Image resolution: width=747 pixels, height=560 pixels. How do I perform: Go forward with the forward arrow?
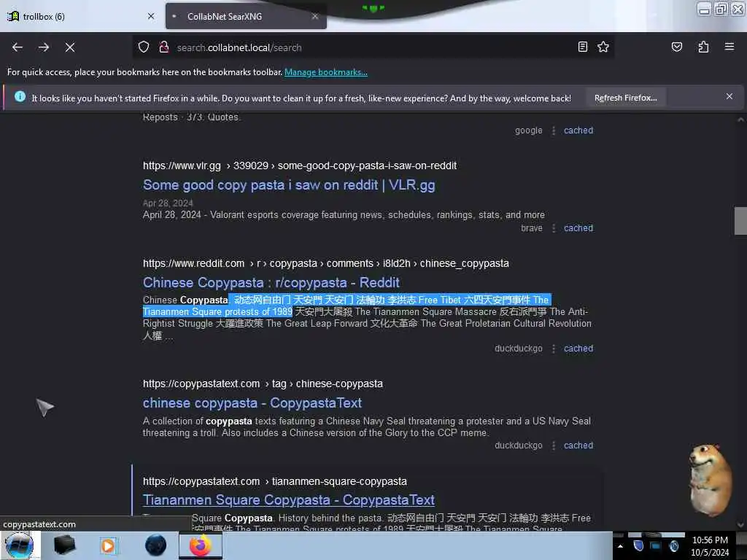[44, 47]
